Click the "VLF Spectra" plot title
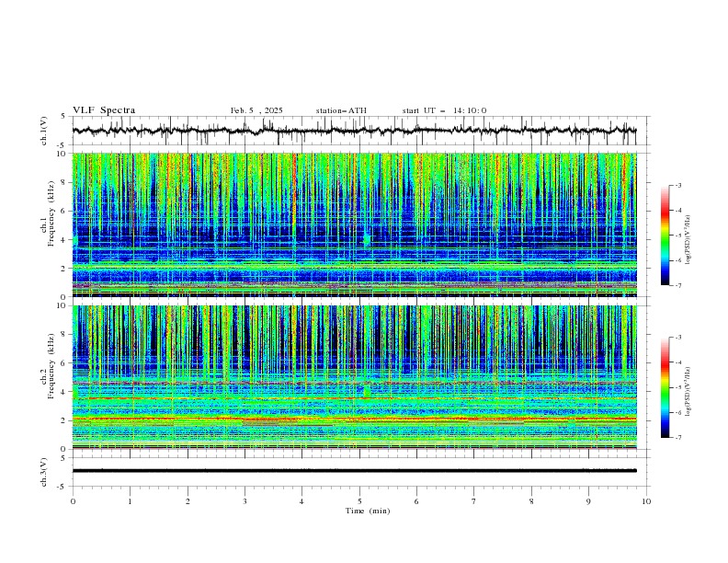Screen dimensions: 728x563 pyautogui.click(x=104, y=110)
